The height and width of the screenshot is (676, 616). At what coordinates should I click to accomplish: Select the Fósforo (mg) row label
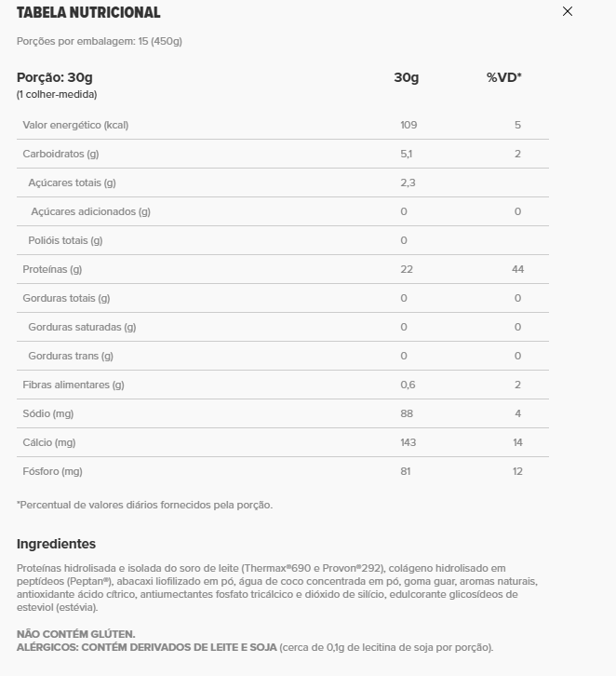click(x=52, y=472)
